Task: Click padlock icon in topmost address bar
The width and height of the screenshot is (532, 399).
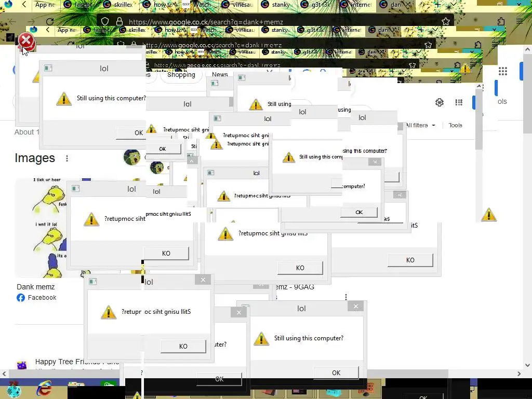Action: pyautogui.click(x=119, y=22)
